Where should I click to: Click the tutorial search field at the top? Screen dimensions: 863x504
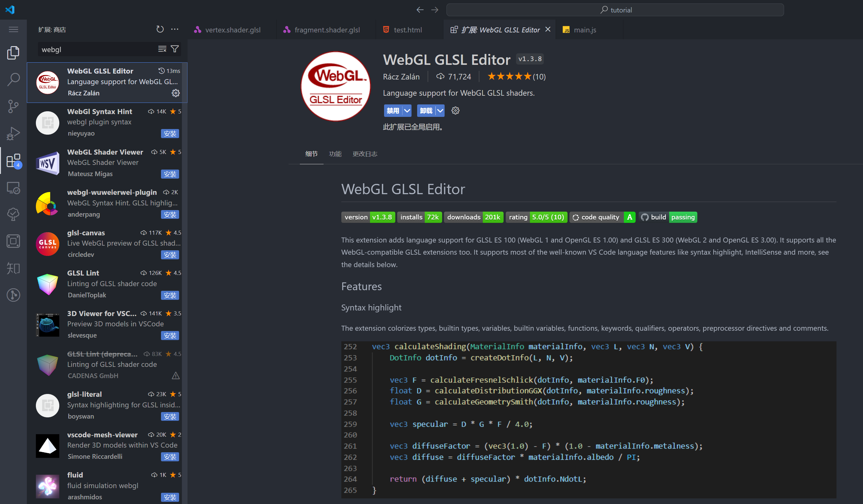pyautogui.click(x=615, y=10)
